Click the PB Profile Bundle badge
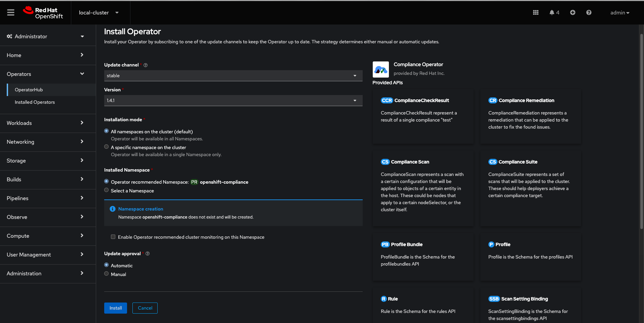This screenshot has width=644, height=323. click(x=385, y=244)
